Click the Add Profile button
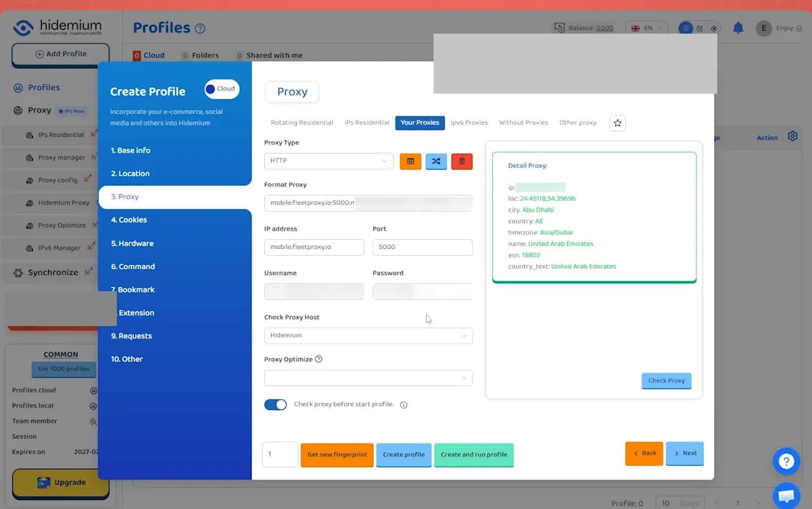The image size is (812, 509). [61, 54]
